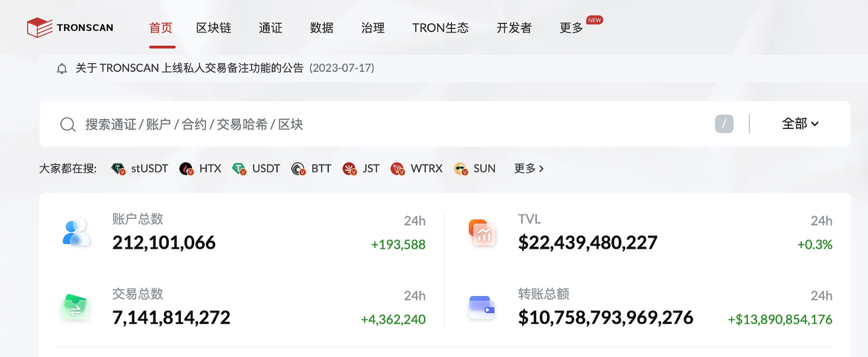Click the BTT token icon
The image size is (868, 357).
coord(298,169)
